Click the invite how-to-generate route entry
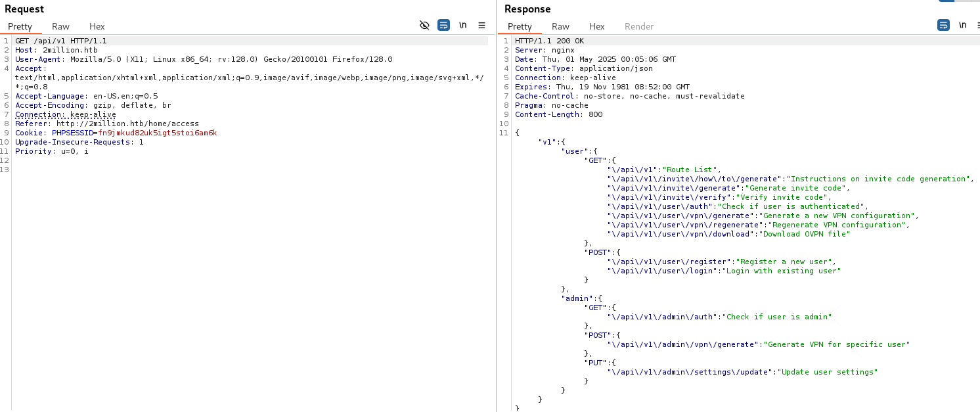The width and height of the screenshot is (980, 412). pyautogui.click(x=791, y=179)
